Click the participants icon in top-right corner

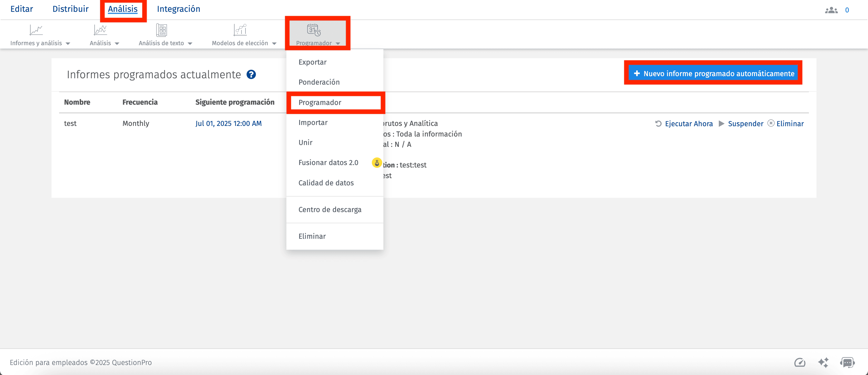pyautogui.click(x=831, y=10)
